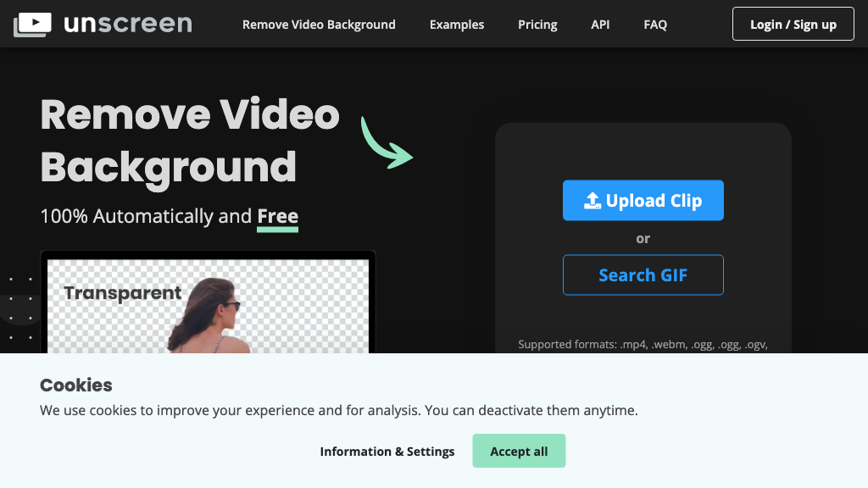Click the Search GIF button
Image resolution: width=868 pixels, height=488 pixels.
(643, 274)
